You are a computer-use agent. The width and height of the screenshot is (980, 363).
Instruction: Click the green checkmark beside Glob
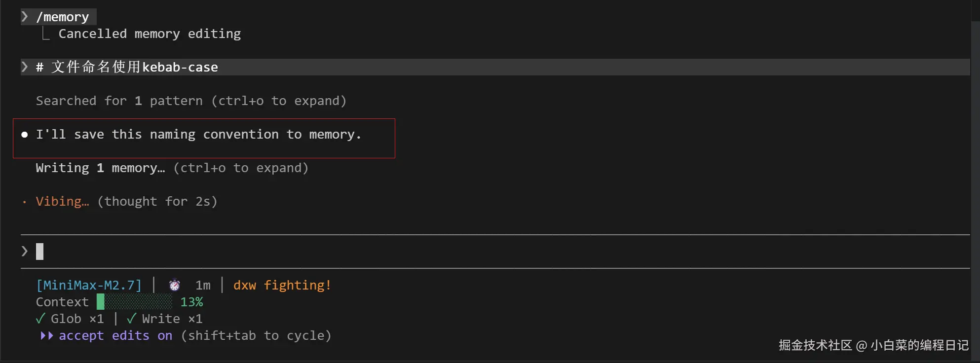click(40, 319)
